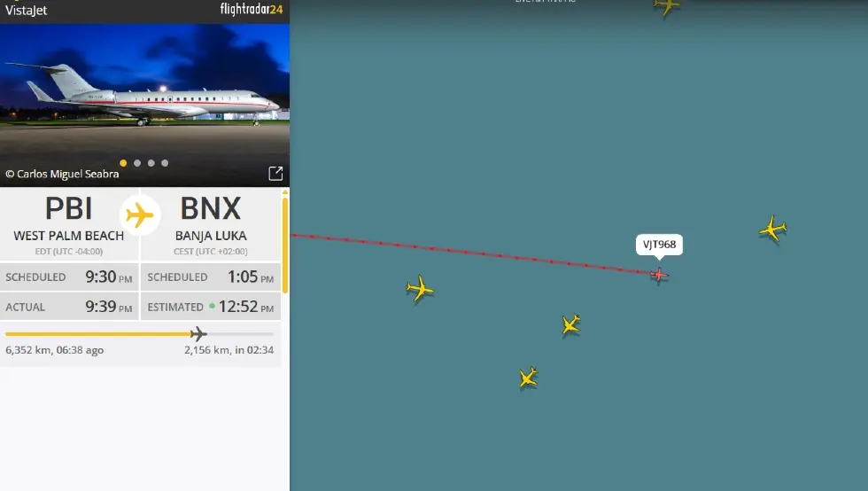868x491 pixels.
Task: Open external link icon on aircraft photo
Action: point(275,174)
